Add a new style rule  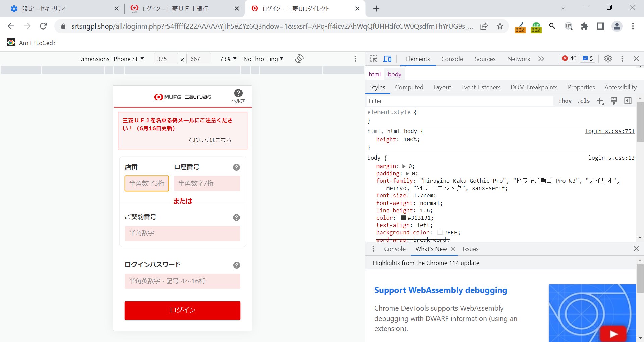(600, 101)
